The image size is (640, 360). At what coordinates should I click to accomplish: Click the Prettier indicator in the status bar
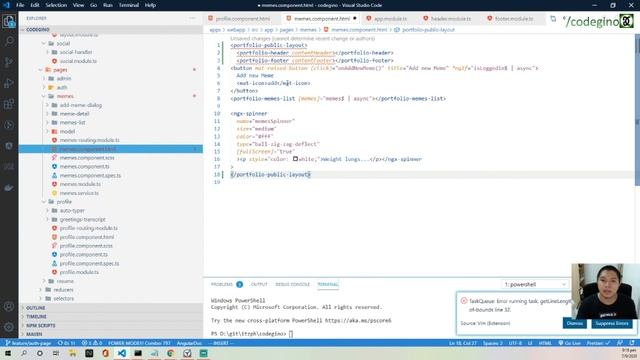[598, 343]
